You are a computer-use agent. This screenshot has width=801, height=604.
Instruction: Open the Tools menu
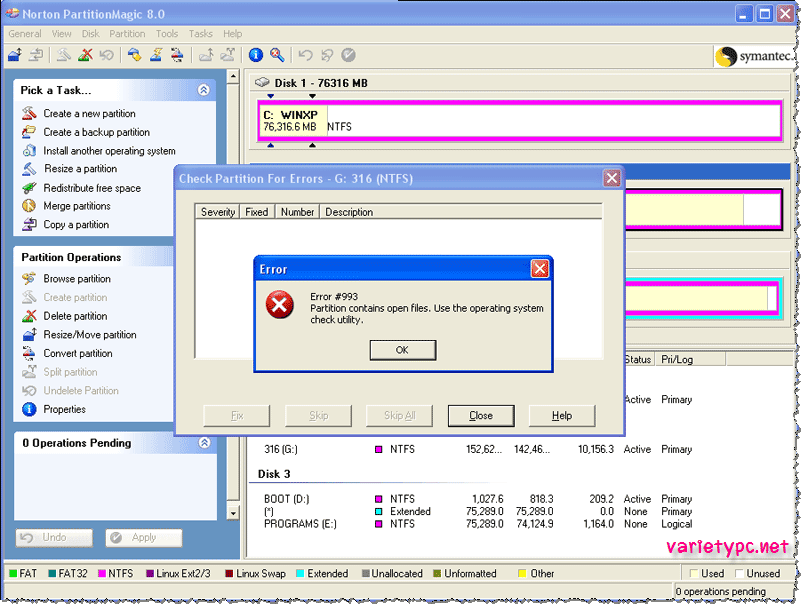tap(167, 34)
